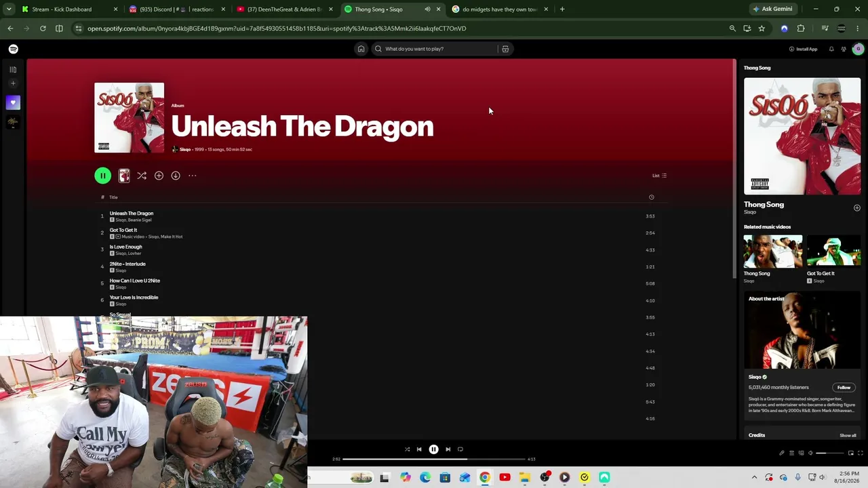Open Liked Songs in the sidebar
This screenshot has height=488, width=868.
[13, 102]
